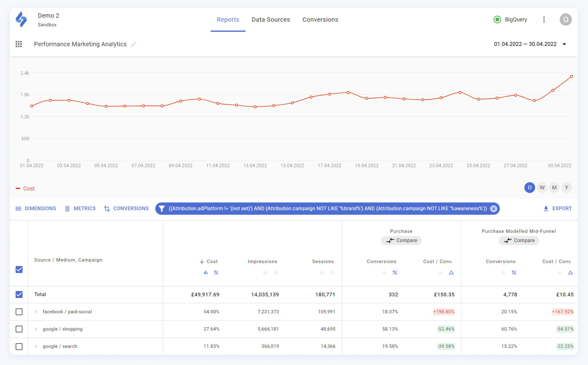Toggle bar chart for Purchase Cost / Conv.

tap(441, 272)
